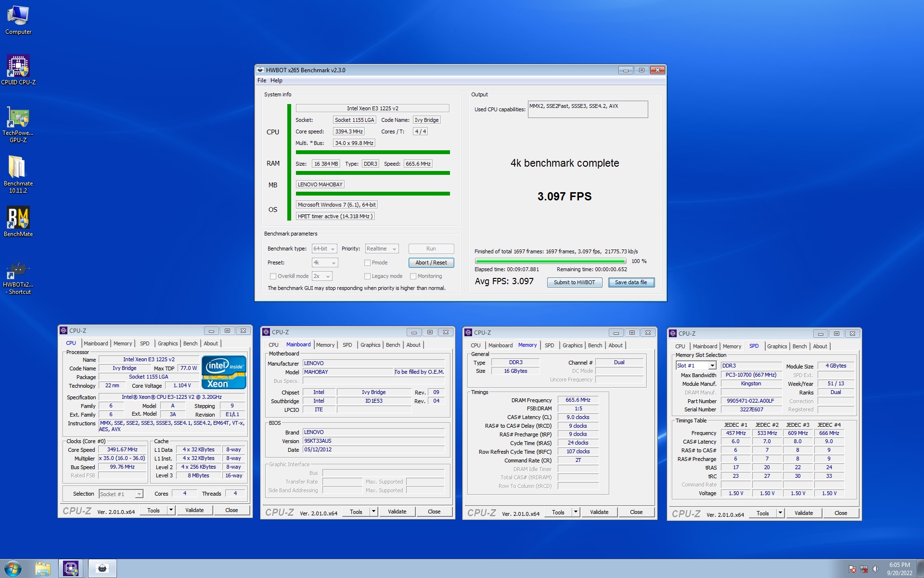This screenshot has height=578, width=924.
Task: Click the volume speaker tray icon
Action: (875, 569)
